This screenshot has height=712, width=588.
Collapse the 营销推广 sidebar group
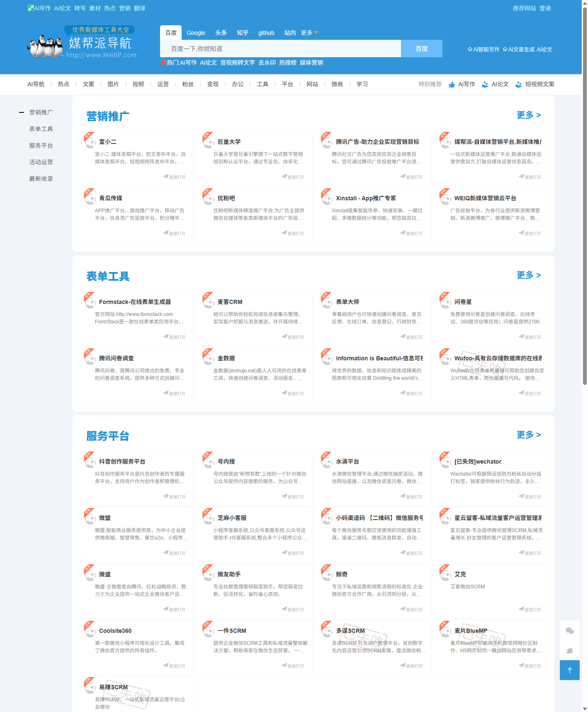coord(22,112)
